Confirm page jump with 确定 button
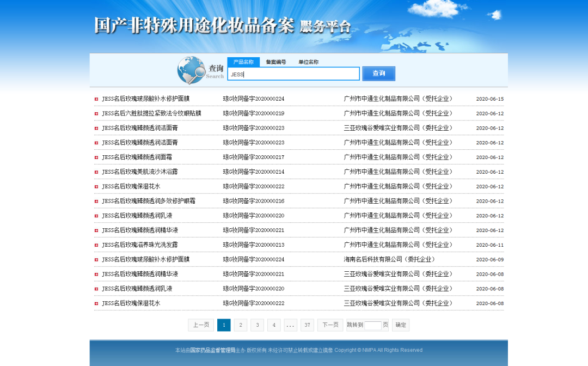Viewport: 588px width, 366px height. pos(400,325)
